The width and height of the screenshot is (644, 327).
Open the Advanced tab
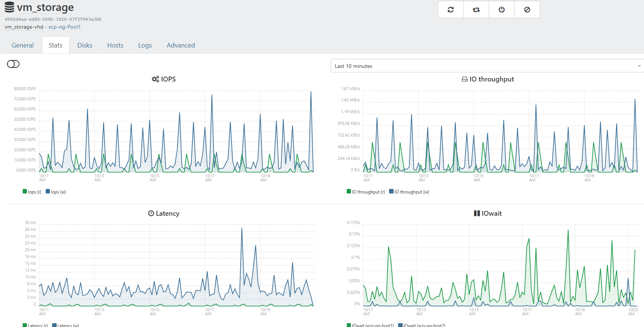181,45
